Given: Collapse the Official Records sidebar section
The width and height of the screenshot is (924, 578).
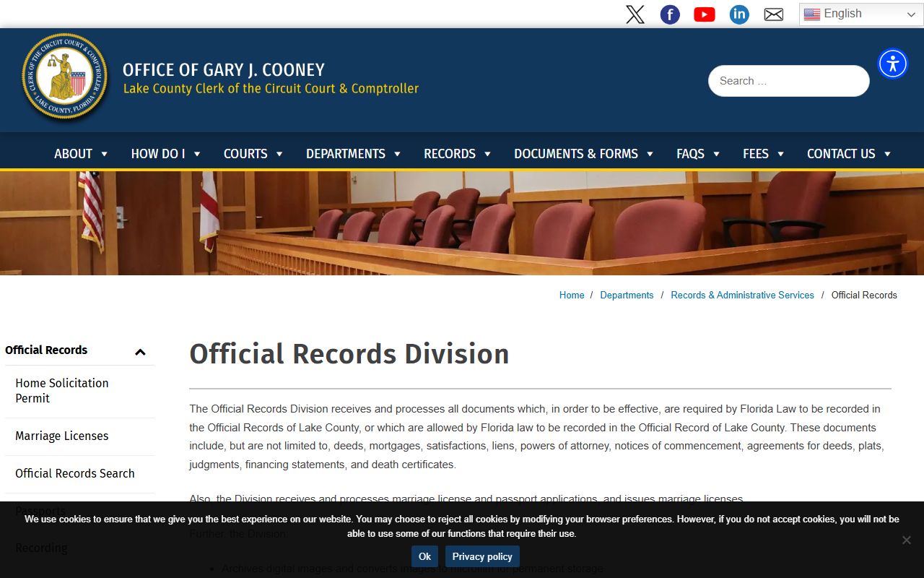Looking at the screenshot, I should point(140,352).
